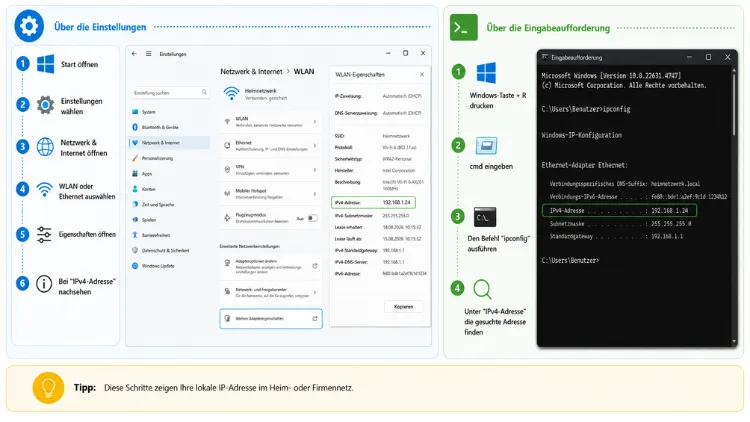750x422 pixels.
Task: Click the Run dialog icon above "cmd eingeben"
Action: (486, 145)
